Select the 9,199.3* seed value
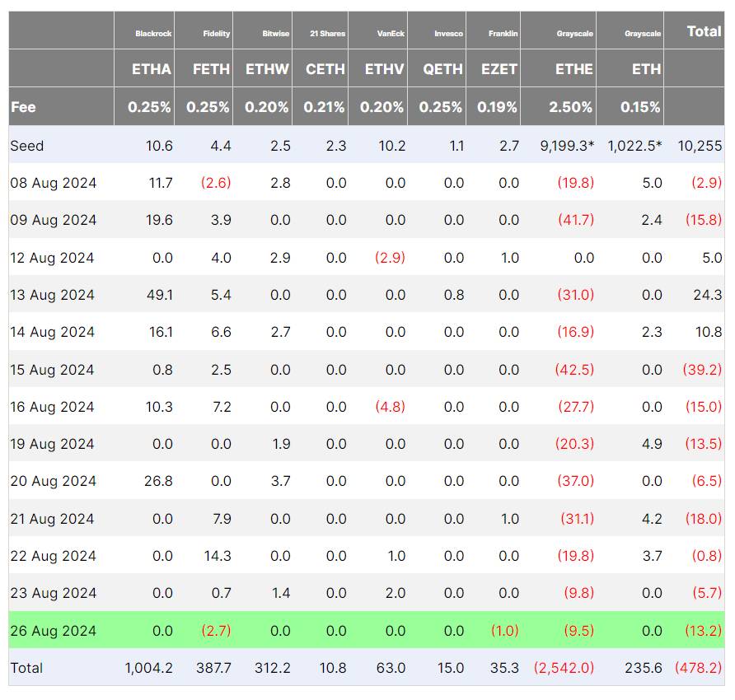 (567, 146)
